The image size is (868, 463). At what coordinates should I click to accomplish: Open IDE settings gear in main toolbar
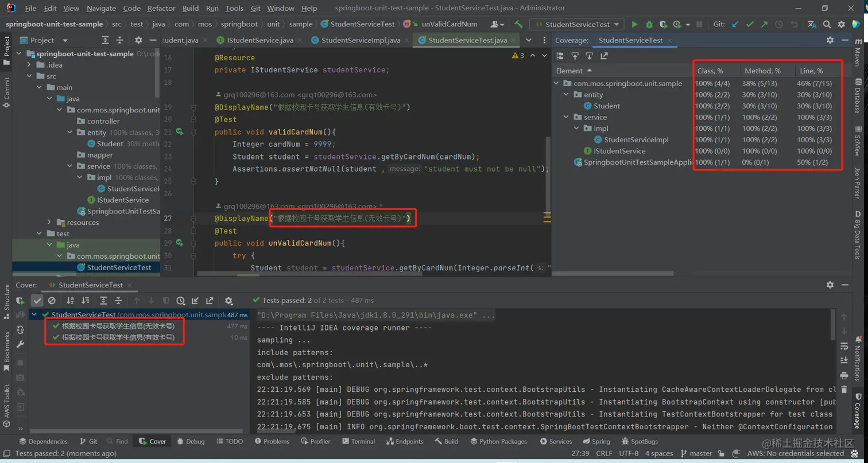841,25
